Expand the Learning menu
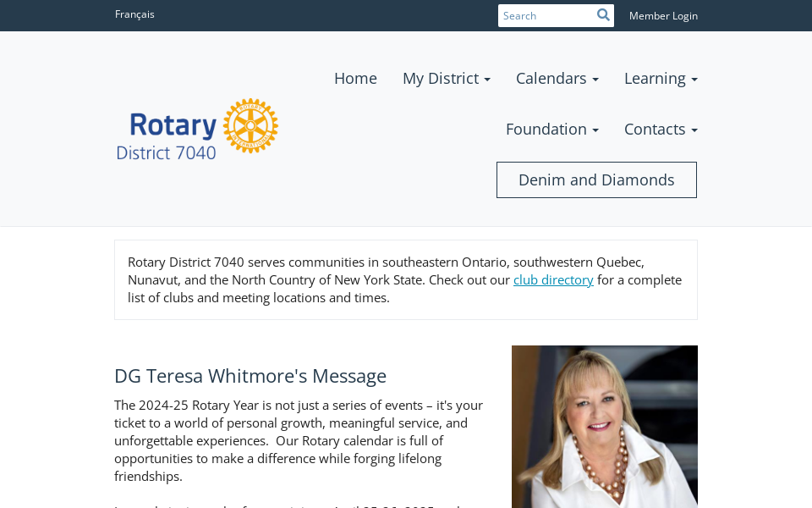 (x=660, y=78)
